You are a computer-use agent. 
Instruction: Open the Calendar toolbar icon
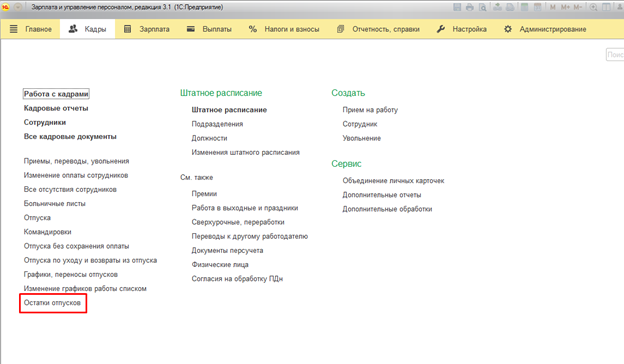pyautogui.click(x=538, y=7)
